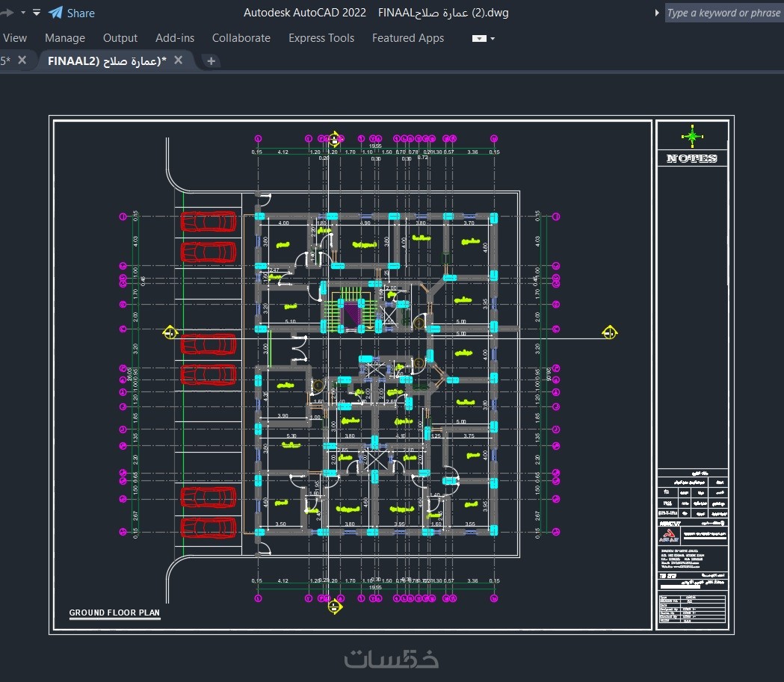
Task: Select the 3.90 room dimension text
Action: (x=283, y=415)
